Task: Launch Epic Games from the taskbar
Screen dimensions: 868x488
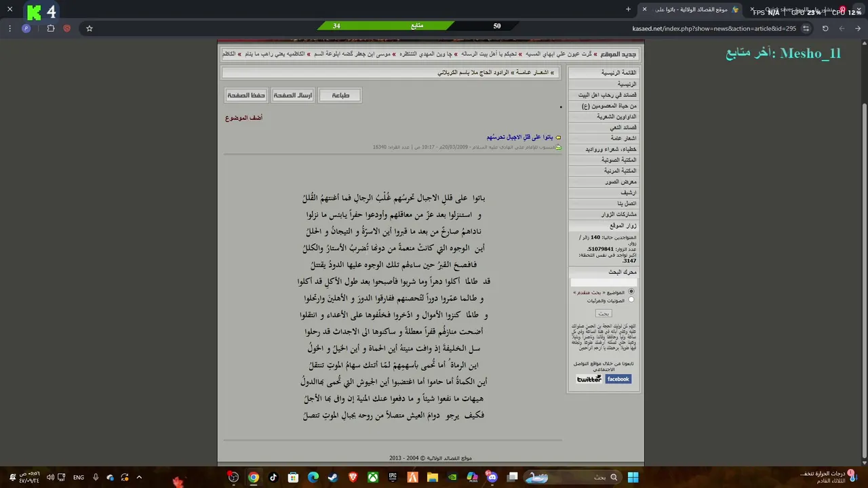Action: (393, 477)
